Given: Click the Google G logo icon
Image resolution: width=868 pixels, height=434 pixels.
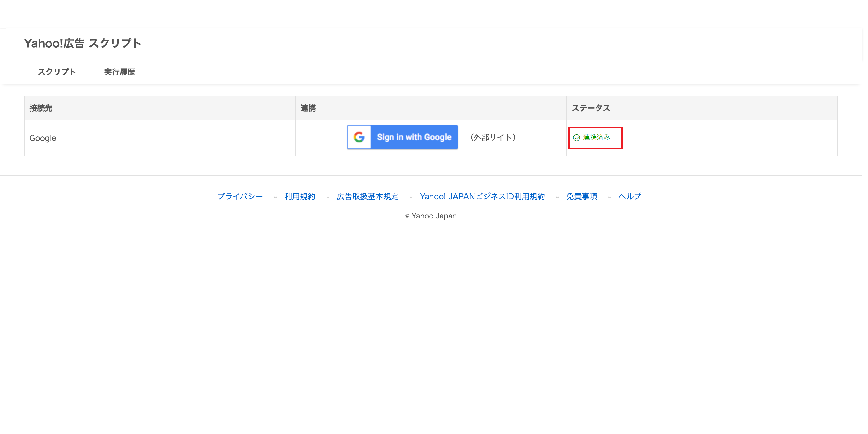Looking at the screenshot, I should coord(359,137).
